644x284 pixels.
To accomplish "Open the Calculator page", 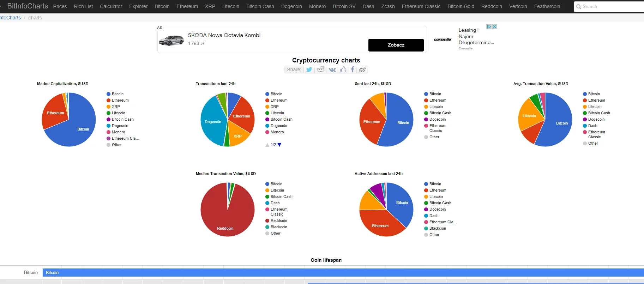I will click(111, 6).
